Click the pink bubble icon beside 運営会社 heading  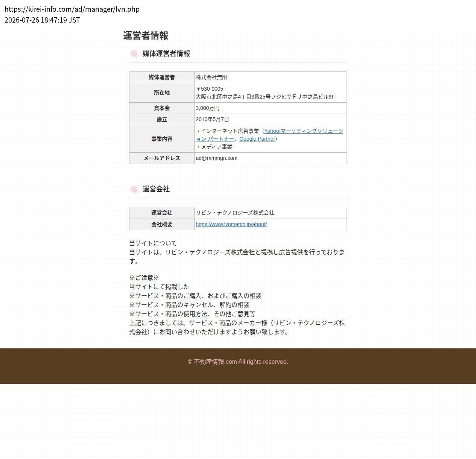tap(134, 189)
